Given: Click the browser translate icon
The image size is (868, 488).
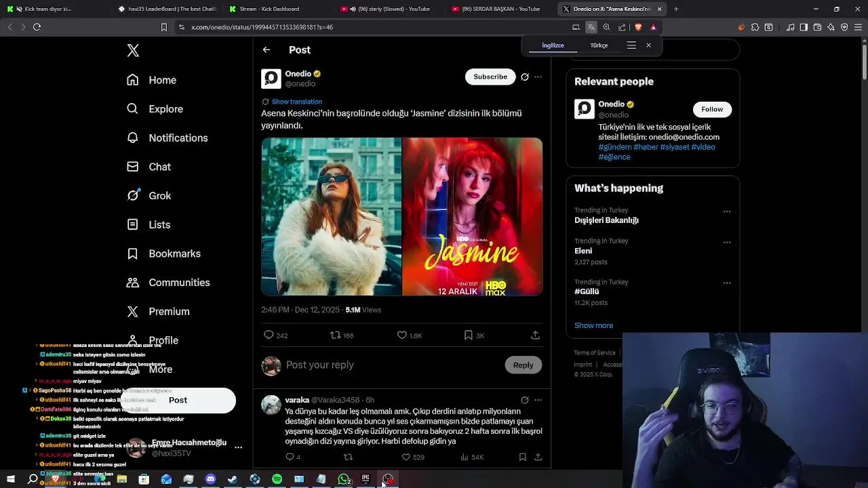Looking at the screenshot, I should point(591,27).
